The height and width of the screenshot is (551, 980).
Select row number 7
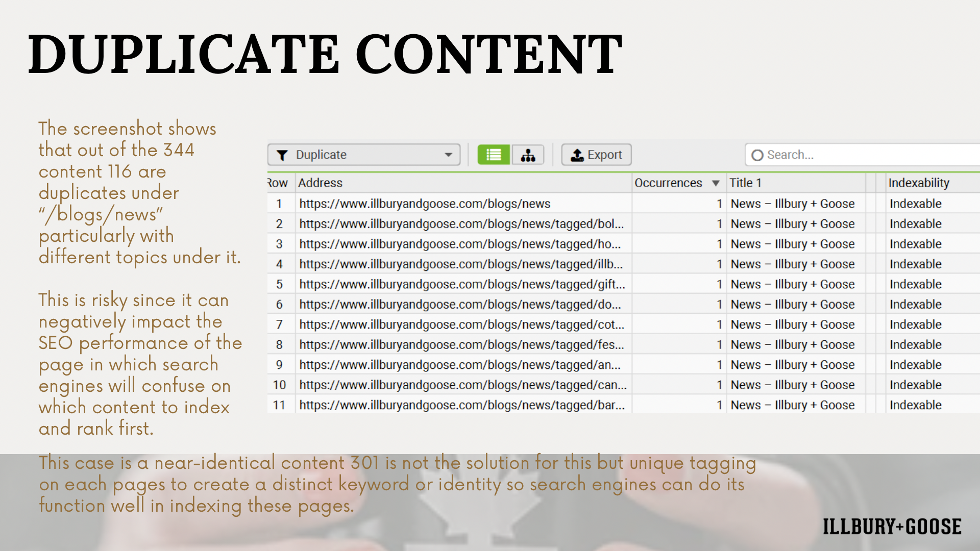279,324
